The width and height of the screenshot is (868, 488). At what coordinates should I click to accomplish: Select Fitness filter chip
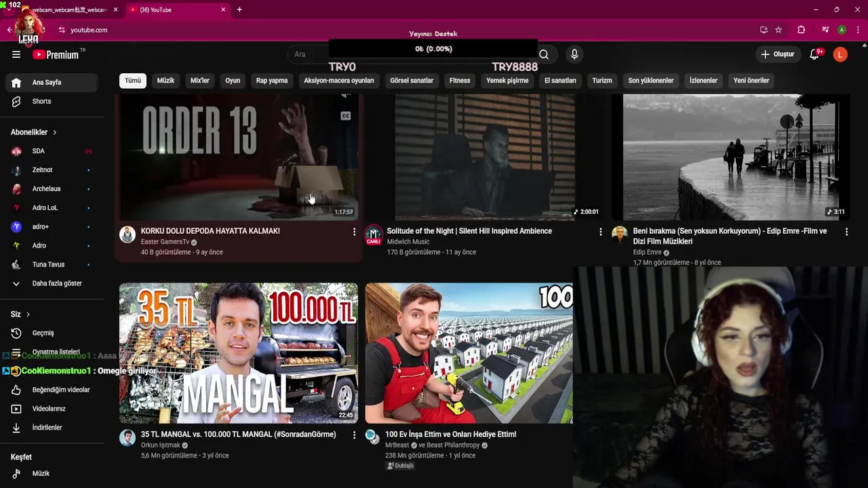click(460, 81)
